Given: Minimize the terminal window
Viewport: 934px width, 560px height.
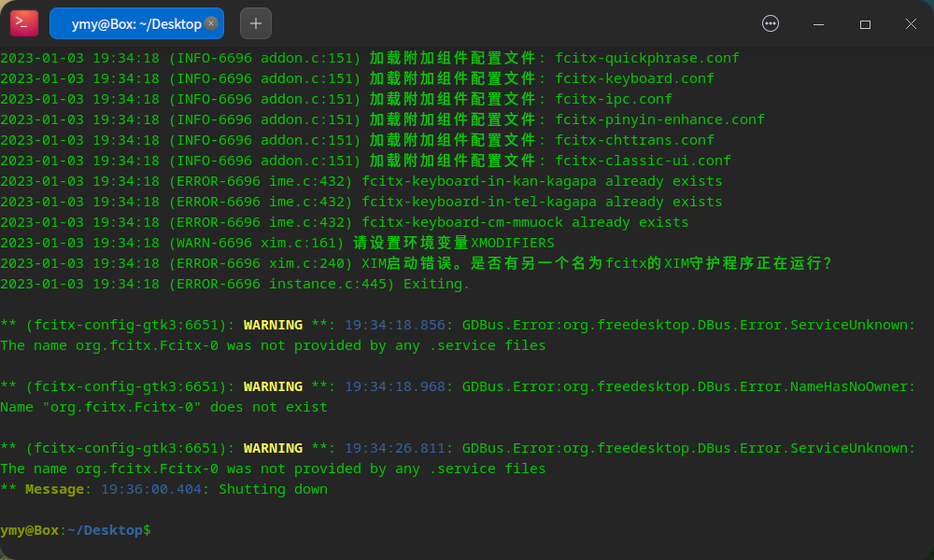Looking at the screenshot, I should [818, 23].
